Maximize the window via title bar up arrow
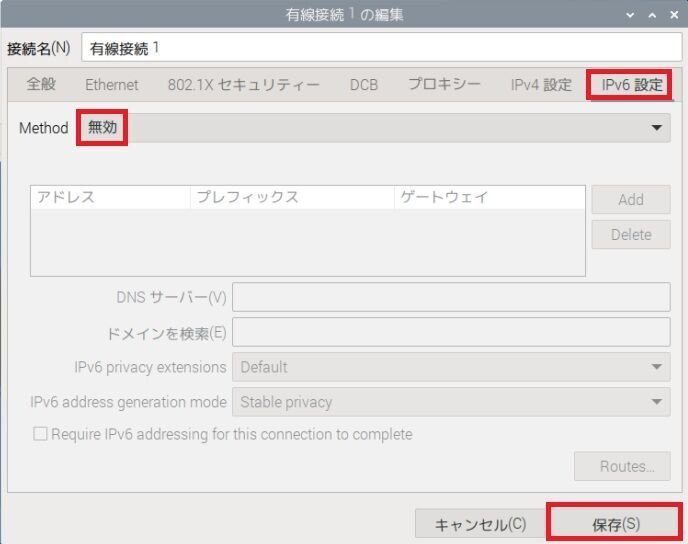 pos(652,15)
